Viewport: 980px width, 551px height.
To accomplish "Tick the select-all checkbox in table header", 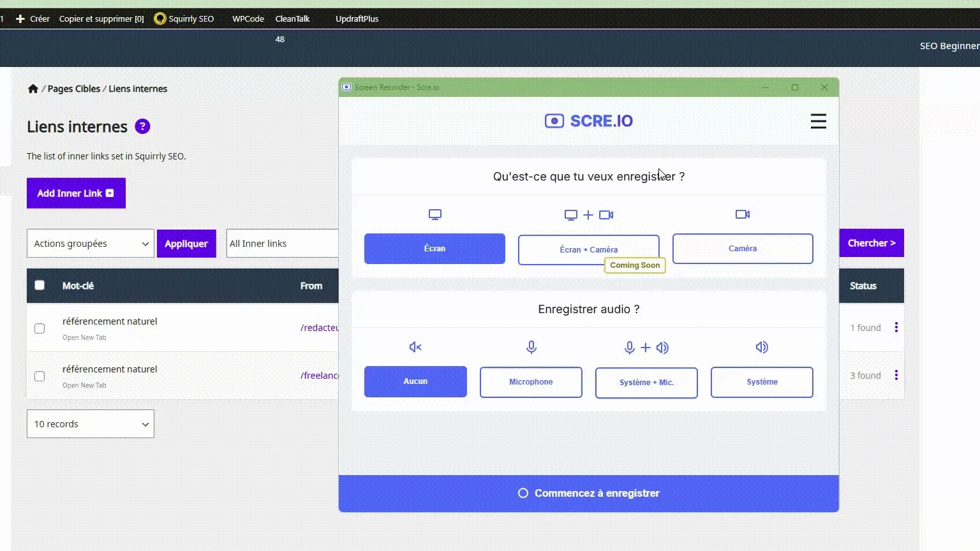I will click(40, 285).
